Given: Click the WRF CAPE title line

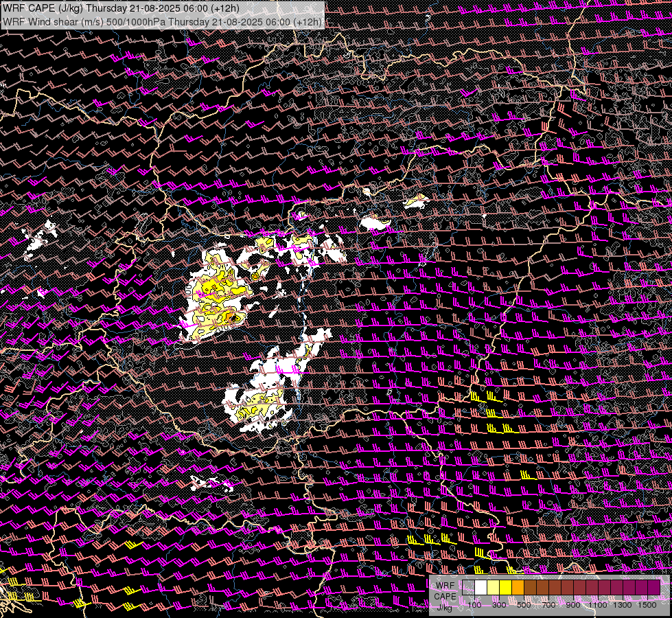Looking at the screenshot, I should [x=121, y=8].
